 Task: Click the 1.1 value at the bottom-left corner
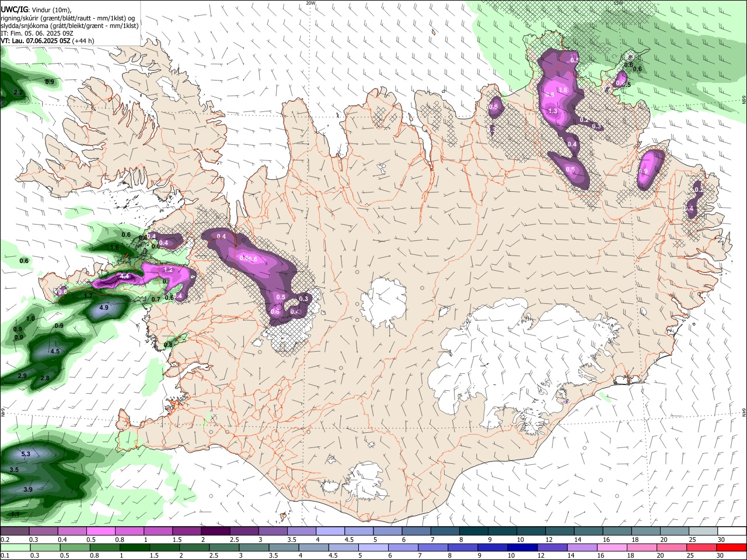(x=15, y=514)
